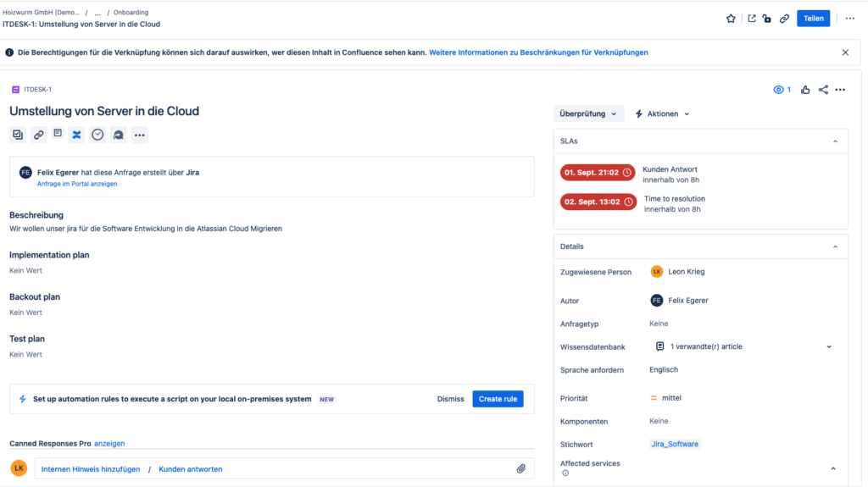The image size is (868, 487).
Task: Vote with thumbs-up icon
Action: tap(805, 90)
